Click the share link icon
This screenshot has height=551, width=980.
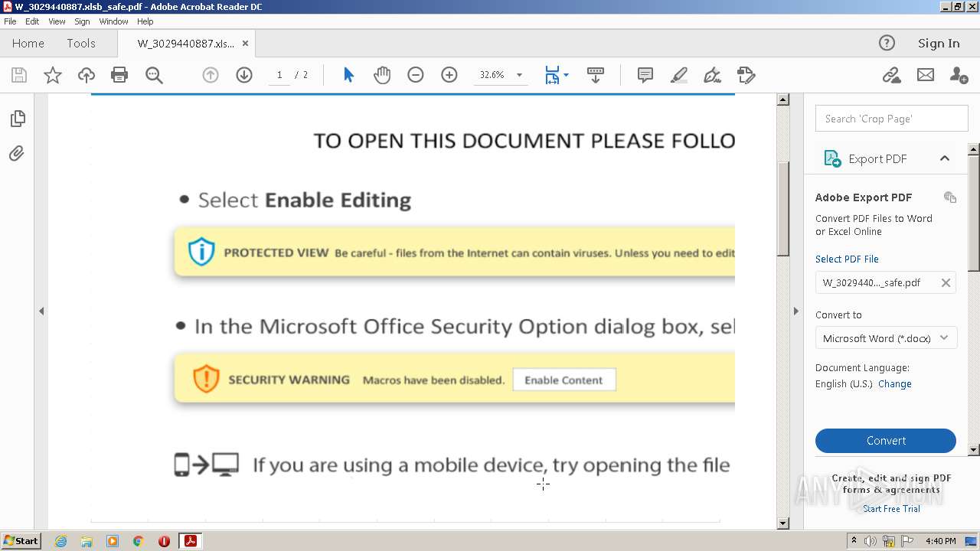(891, 75)
